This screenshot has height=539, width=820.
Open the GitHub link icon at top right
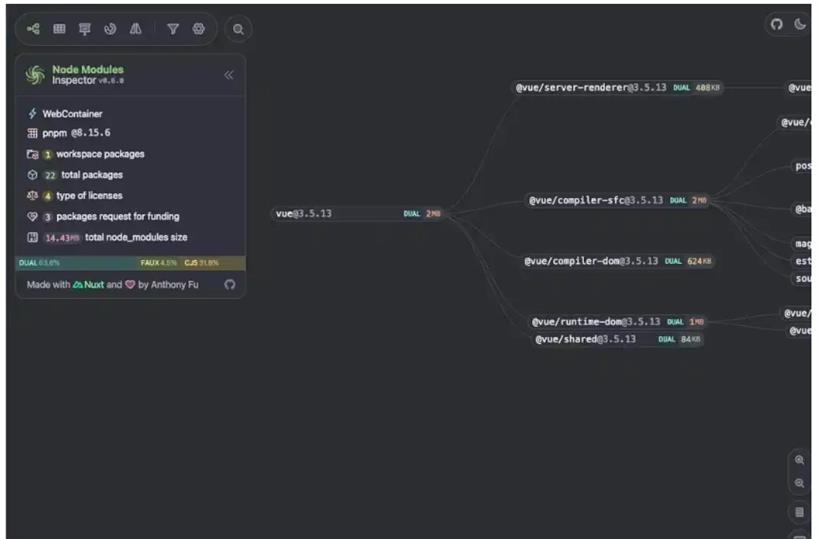point(777,24)
